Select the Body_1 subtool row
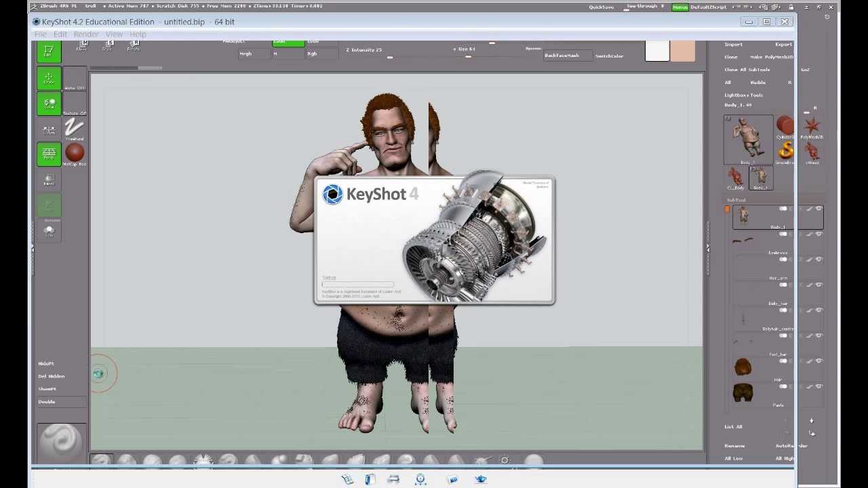This screenshot has height=488, width=868. (778, 217)
